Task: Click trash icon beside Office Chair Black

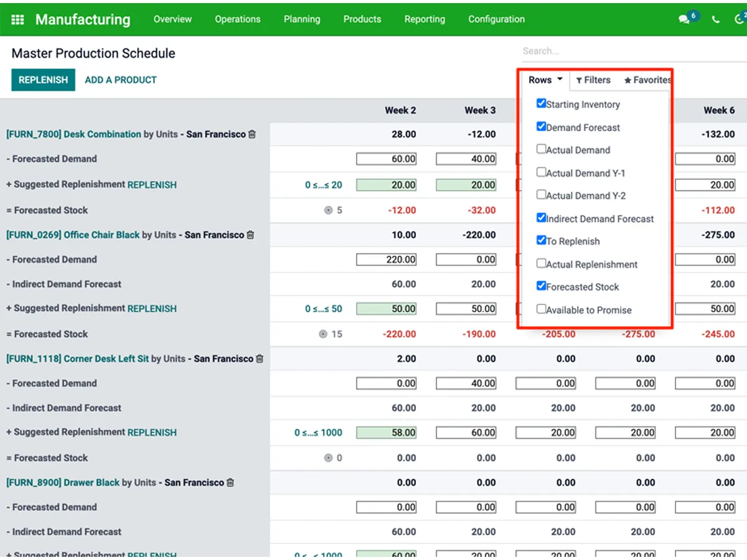Action: click(250, 235)
